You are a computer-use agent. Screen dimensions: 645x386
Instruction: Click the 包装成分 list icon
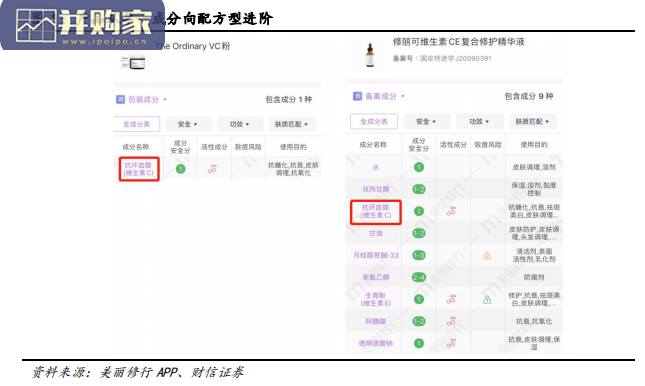pos(121,99)
